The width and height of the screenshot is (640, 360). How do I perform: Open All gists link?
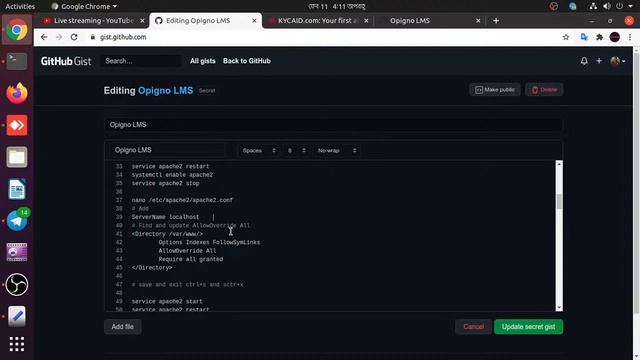[202, 61]
